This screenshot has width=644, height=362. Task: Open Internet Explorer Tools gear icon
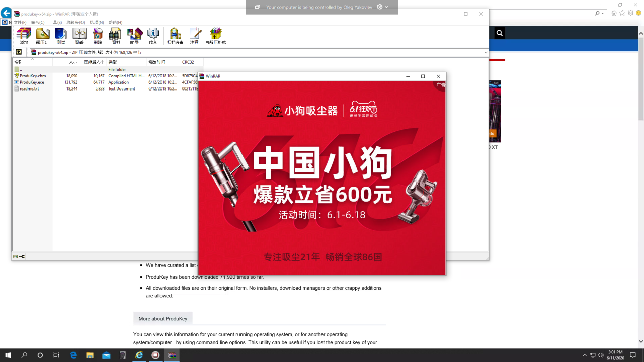point(630,13)
